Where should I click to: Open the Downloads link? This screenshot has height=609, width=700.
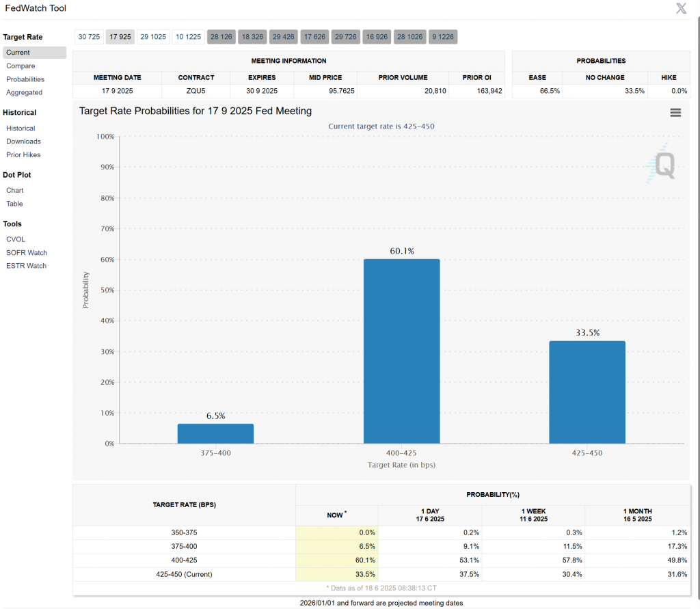click(x=23, y=141)
